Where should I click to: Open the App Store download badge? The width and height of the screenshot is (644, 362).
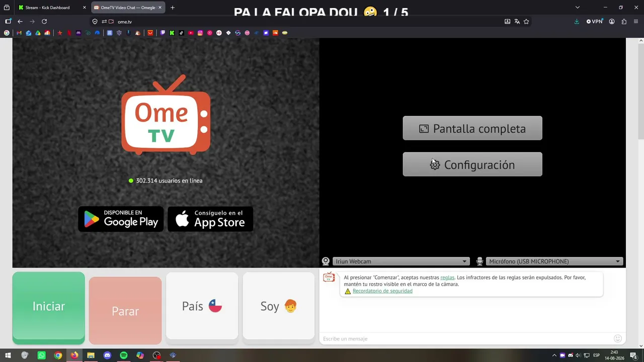tap(210, 219)
